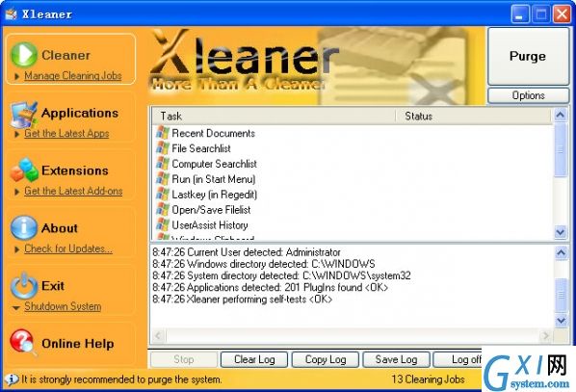
Task: Click the log panel scroll down arrow
Action: point(561,321)
